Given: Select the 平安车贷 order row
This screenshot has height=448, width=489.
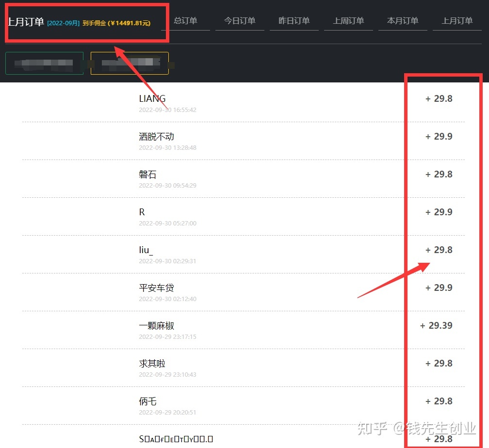Looking at the screenshot, I should coord(156,288).
